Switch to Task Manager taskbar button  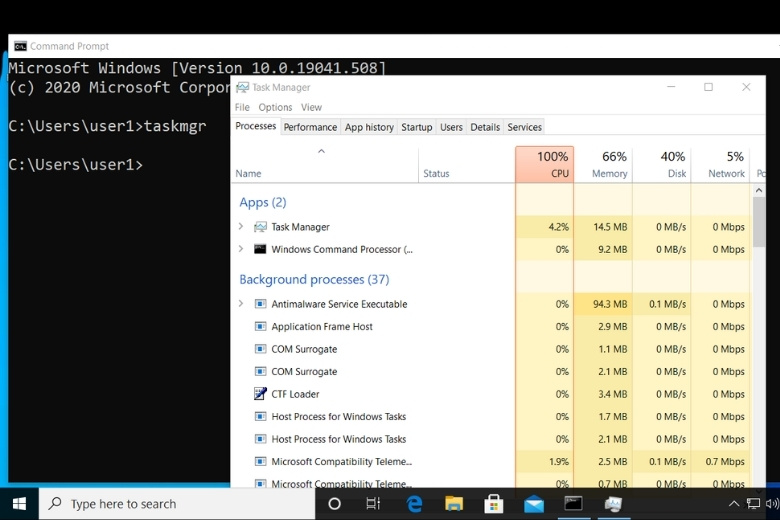613,504
